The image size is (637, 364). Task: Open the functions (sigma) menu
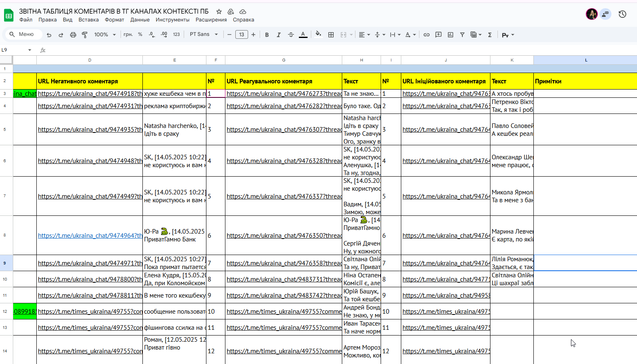490,35
